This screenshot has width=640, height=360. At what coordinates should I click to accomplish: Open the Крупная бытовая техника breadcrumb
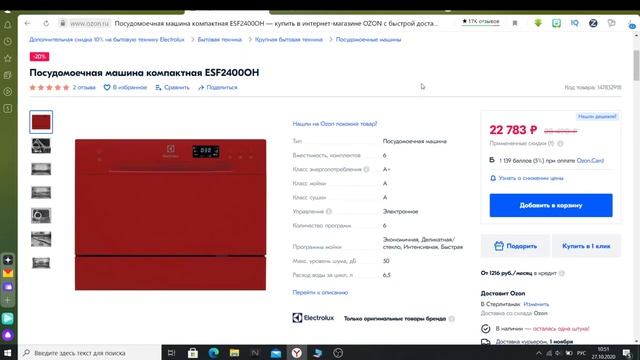pyautogui.click(x=289, y=40)
